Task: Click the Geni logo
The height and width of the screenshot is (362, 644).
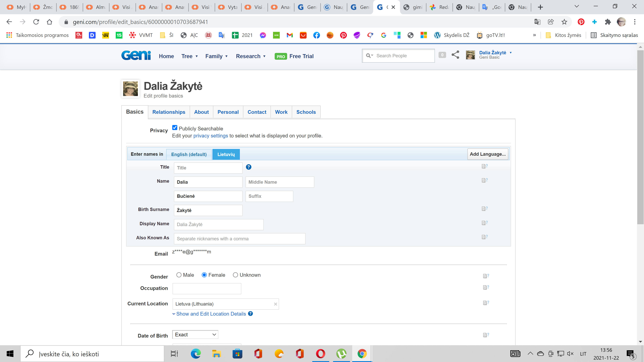Action: 136,55
